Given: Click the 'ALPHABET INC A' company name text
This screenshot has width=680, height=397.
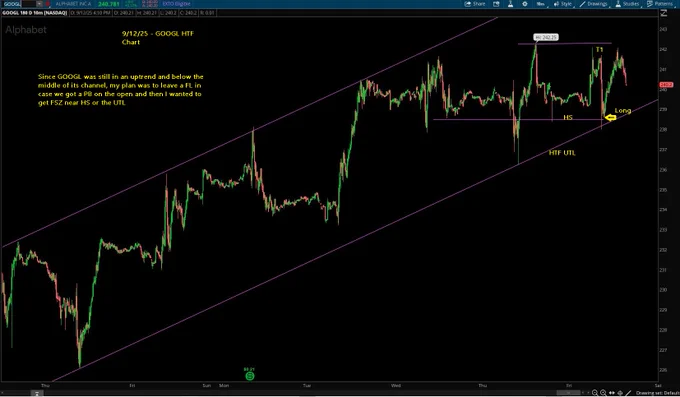Looking at the screenshot, I should pyautogui.click(x=73, y=4).
